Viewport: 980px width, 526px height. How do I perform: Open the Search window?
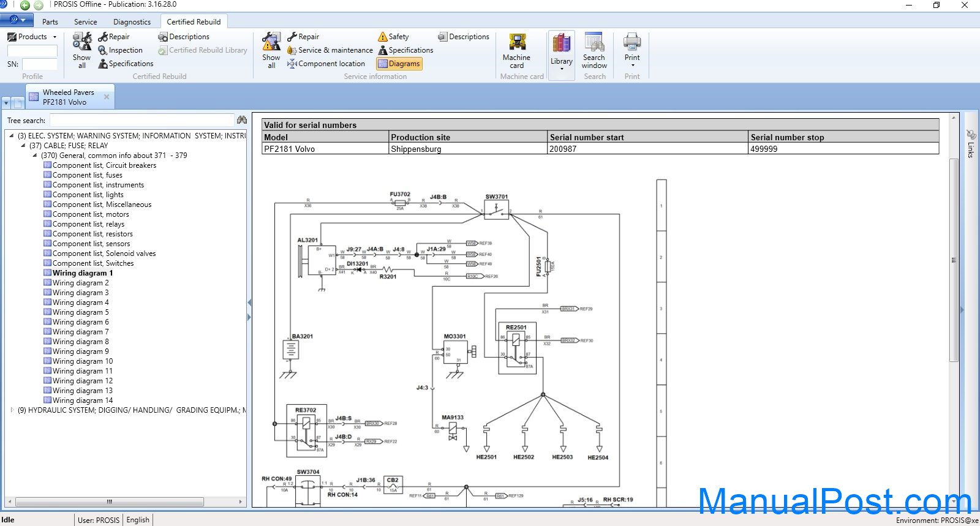[594, 51]
